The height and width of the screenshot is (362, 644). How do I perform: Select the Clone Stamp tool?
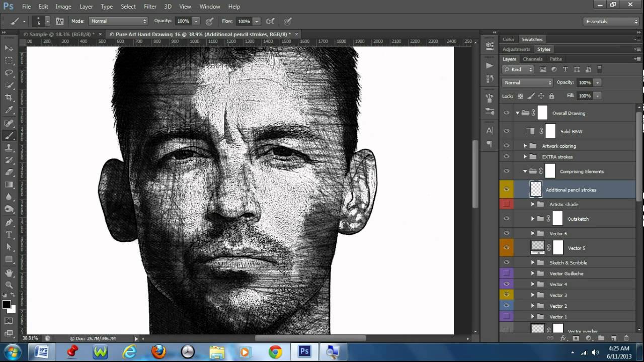click(x=9, y=148)
